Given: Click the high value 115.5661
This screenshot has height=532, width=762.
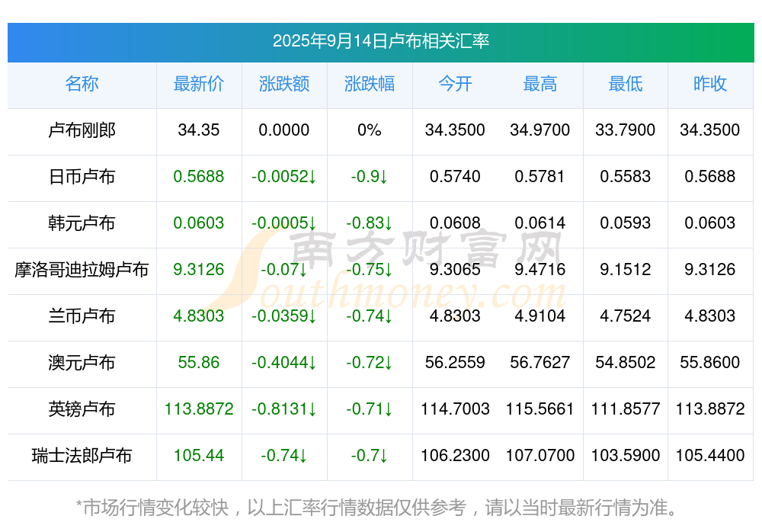Looking at the screenshot, I should 540,409.
